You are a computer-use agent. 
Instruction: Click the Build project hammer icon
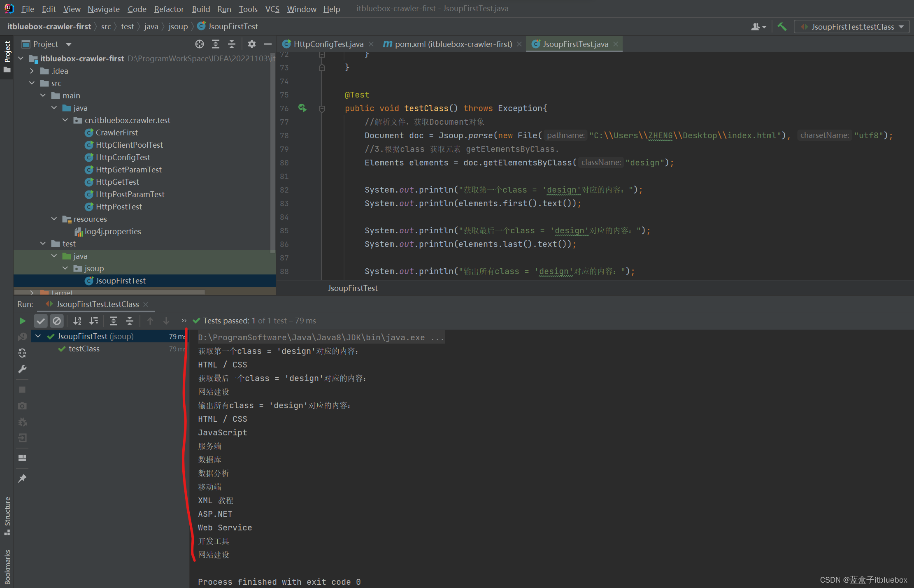tap(781, 27)
